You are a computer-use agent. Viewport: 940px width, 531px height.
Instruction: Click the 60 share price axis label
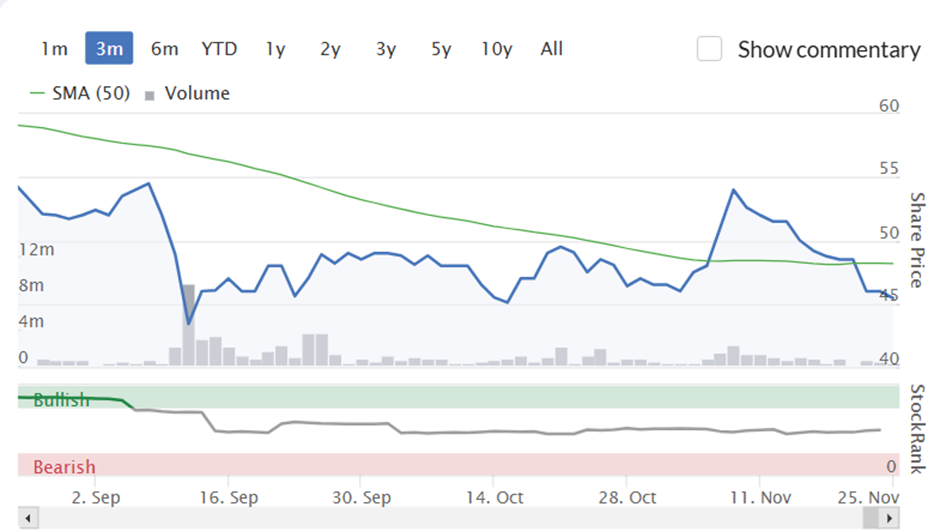pyautogui.click(x=889, y=106)
